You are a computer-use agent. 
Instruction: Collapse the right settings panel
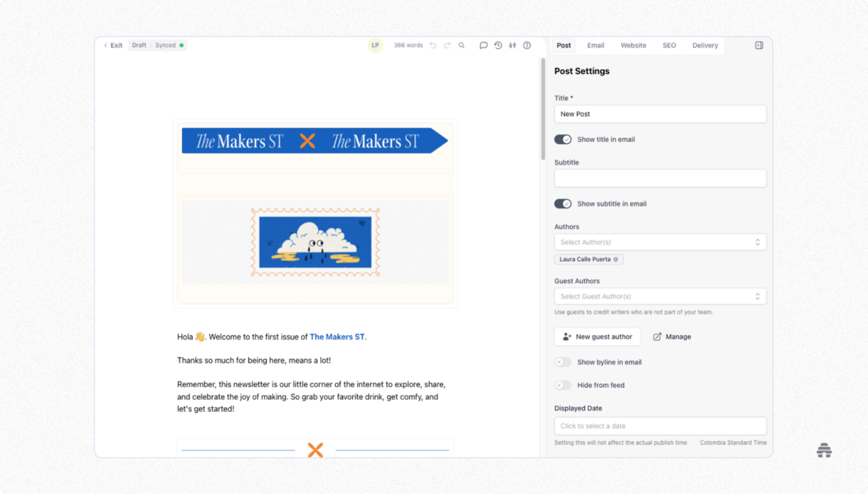(x=758, y=45)
